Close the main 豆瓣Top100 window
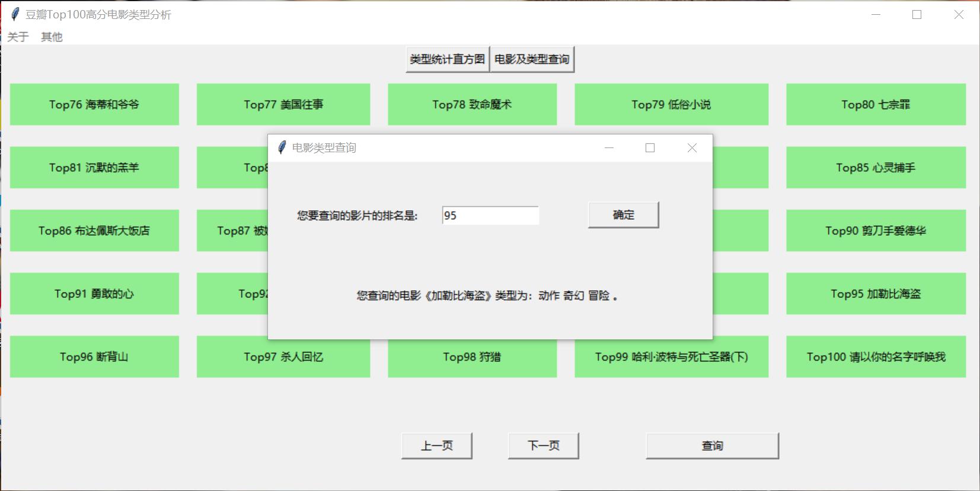Screen dimensions: 980x491 point(959,14)
